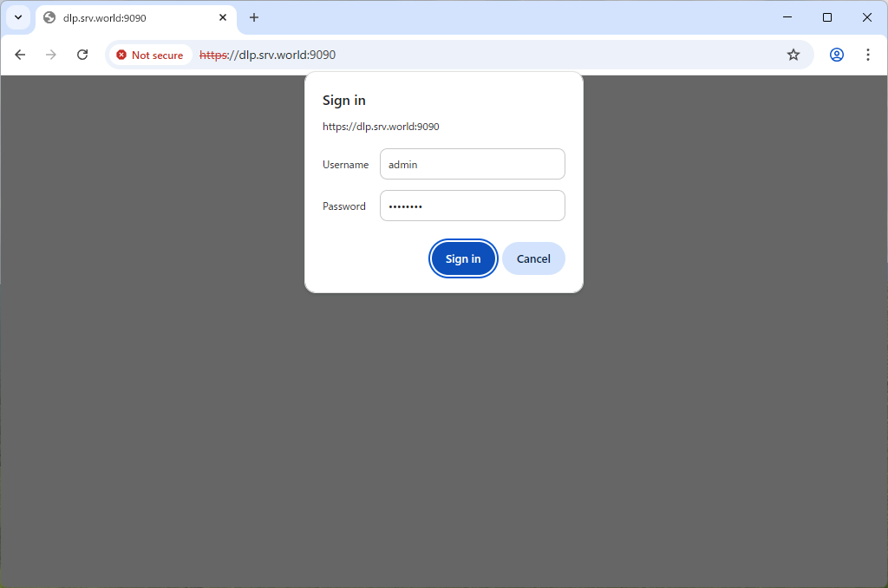Click the Username label
The image size is (888, 588).
345,165
